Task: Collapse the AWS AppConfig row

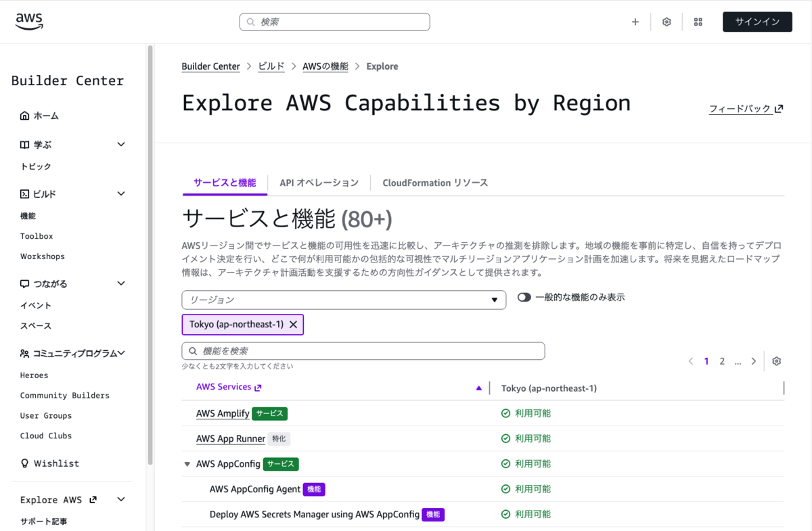Action: (187, 464)
